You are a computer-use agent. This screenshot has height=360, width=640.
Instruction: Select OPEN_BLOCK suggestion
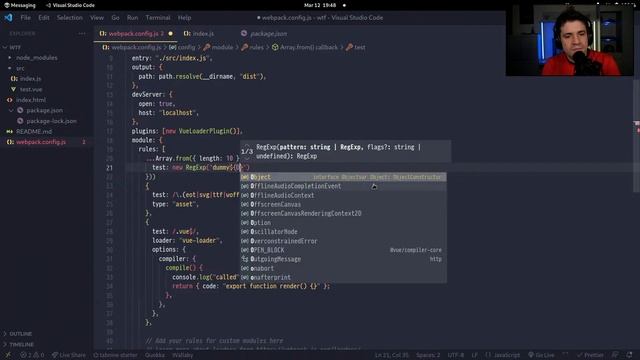click(x=343, y=250)
